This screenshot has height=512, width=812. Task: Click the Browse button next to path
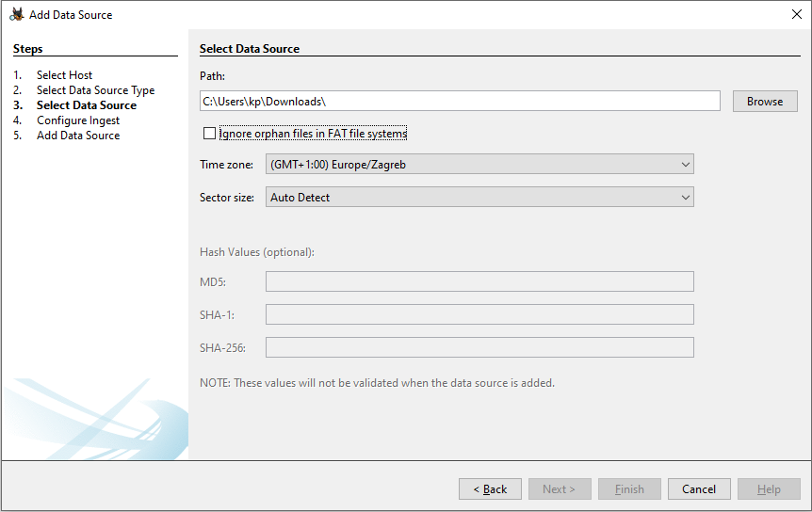[764, 102]
